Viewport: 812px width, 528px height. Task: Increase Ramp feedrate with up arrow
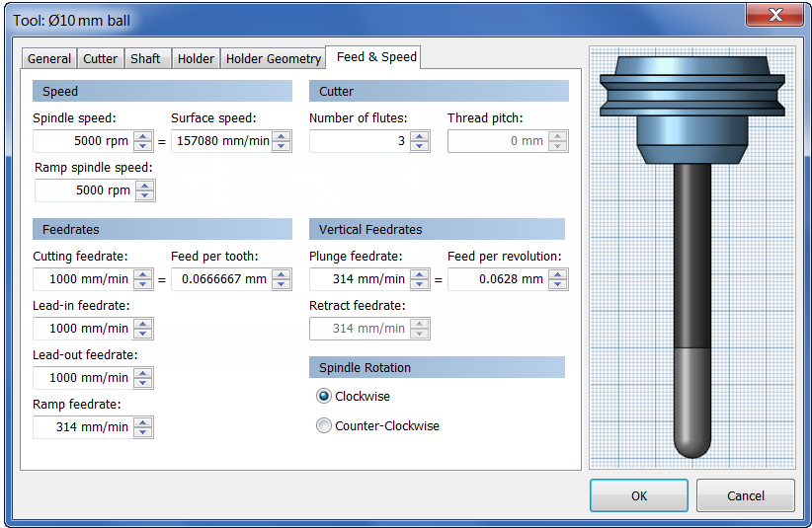[x=143, y=422]
